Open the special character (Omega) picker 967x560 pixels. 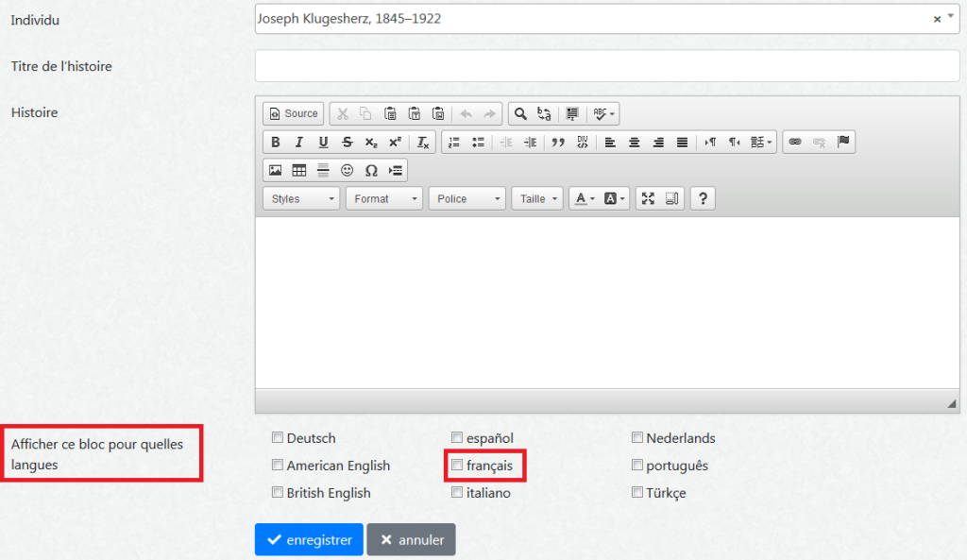pyautogui.click(x=371, y=171)
